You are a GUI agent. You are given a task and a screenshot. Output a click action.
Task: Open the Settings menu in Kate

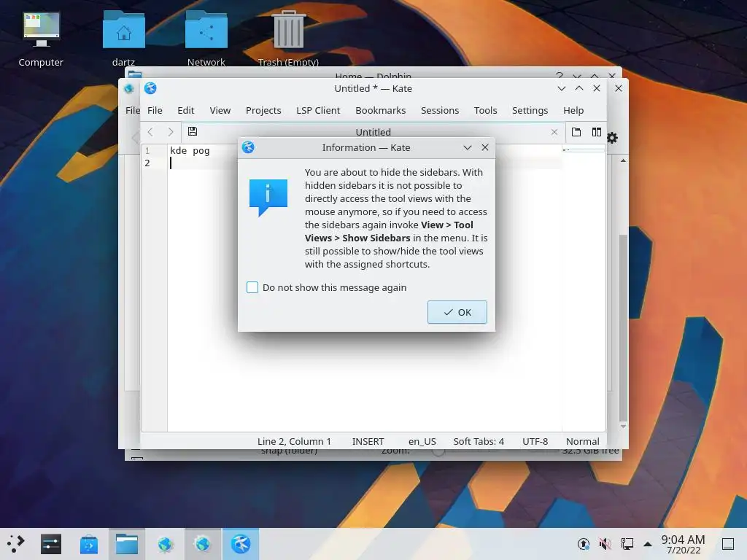pos(530,111)
